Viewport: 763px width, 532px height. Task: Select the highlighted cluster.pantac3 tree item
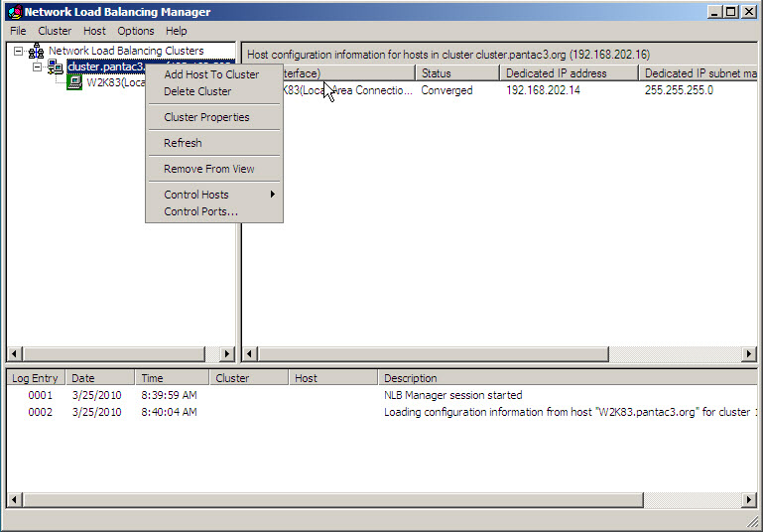106,66
